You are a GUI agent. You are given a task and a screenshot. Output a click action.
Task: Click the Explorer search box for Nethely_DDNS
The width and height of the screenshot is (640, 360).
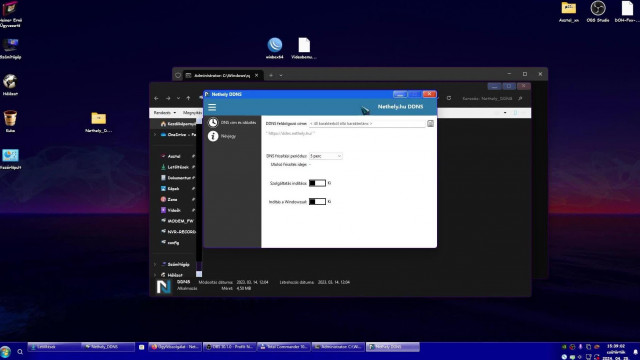click(x=492, y=98)
